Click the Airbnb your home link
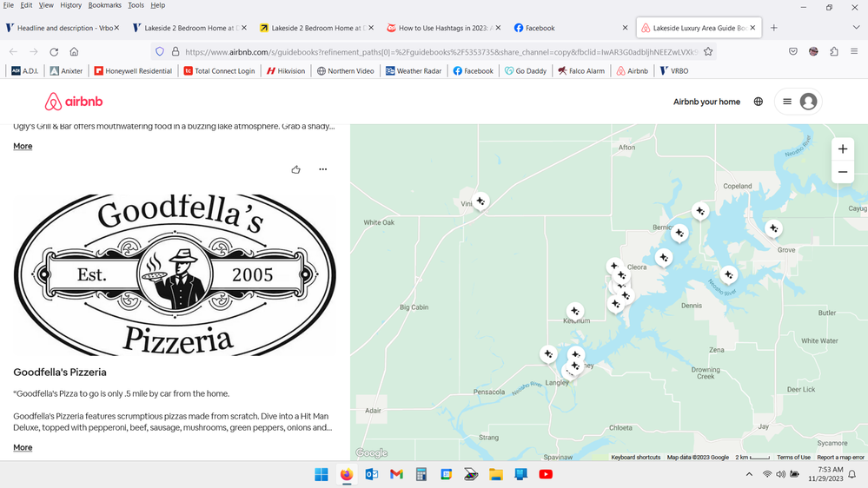 [x=706, y=102]
